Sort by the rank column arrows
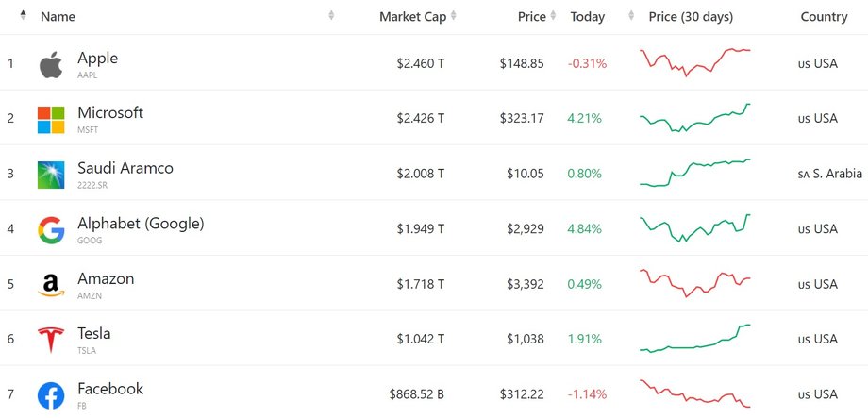Screen dimensions: 868x418 (x=23, y=15)
